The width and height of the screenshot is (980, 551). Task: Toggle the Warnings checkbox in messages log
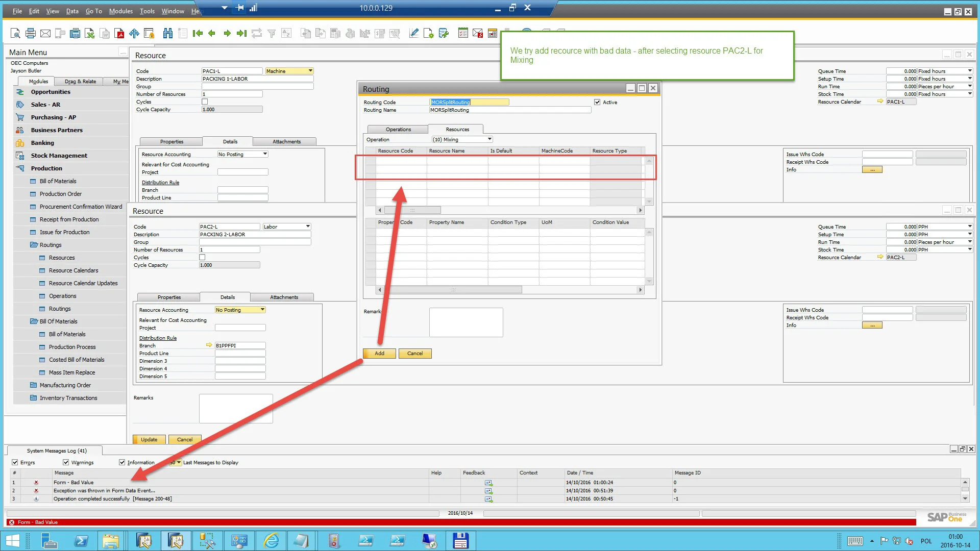66,462
